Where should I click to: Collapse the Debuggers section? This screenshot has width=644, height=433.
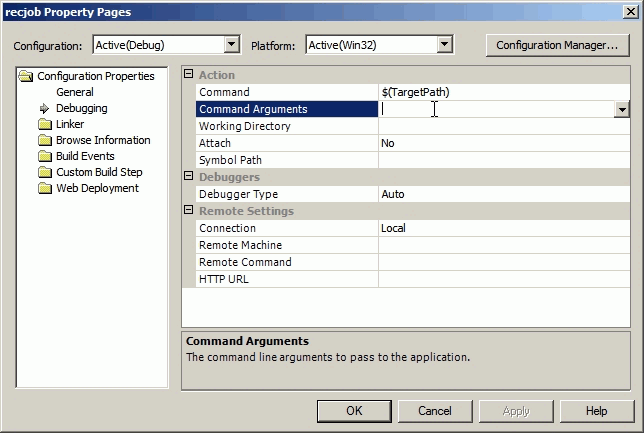[x=189, y=177]
